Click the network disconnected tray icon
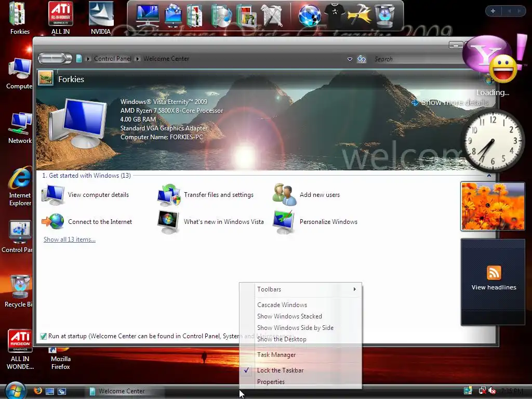Viewport: 532px width, 399px height. click(482, 391)
